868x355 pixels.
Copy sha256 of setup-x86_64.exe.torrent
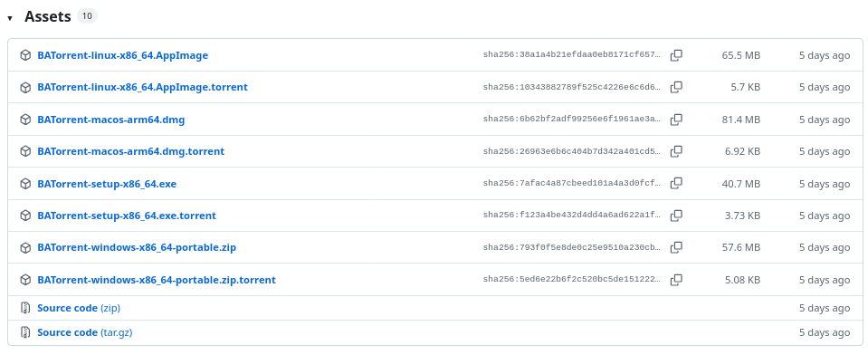click(x=676, y=216)
